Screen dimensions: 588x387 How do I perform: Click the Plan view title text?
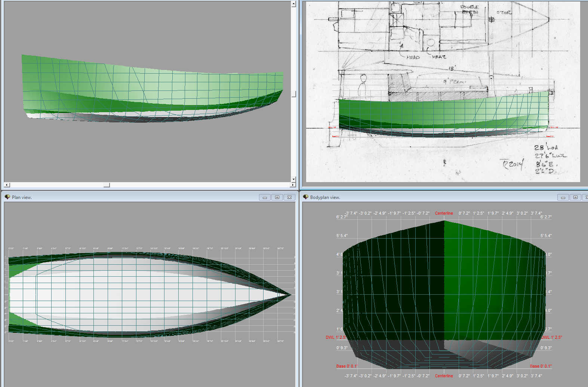[x=22, y=197]
